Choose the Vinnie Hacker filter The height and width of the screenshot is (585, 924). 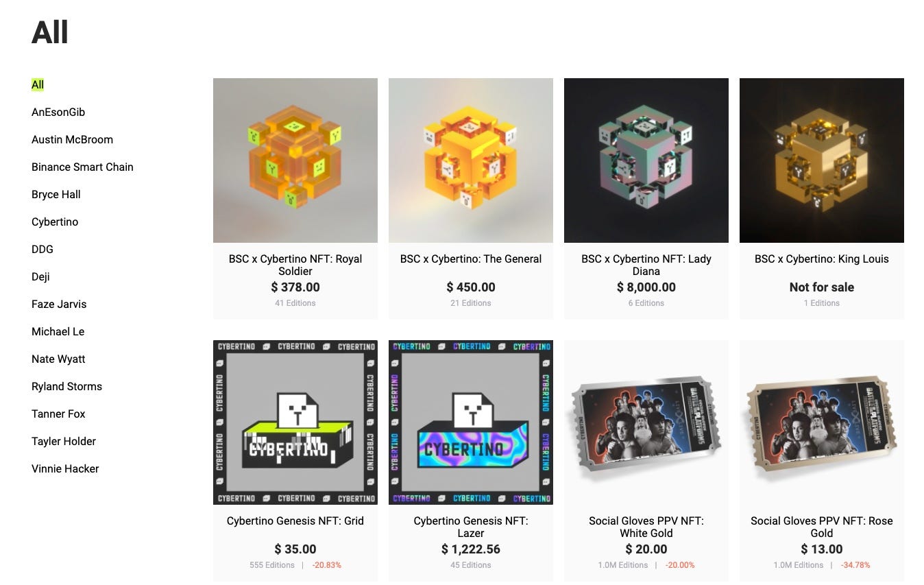[x=65, y=468]
